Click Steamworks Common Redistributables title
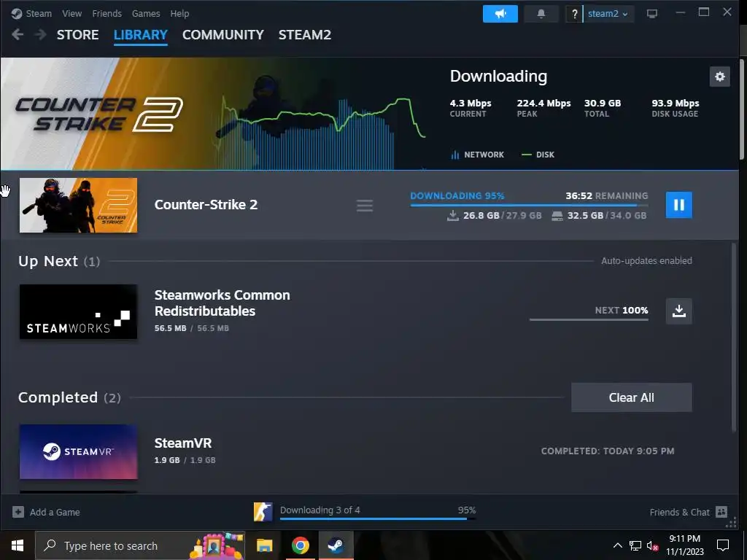 [x=222, y=303]
